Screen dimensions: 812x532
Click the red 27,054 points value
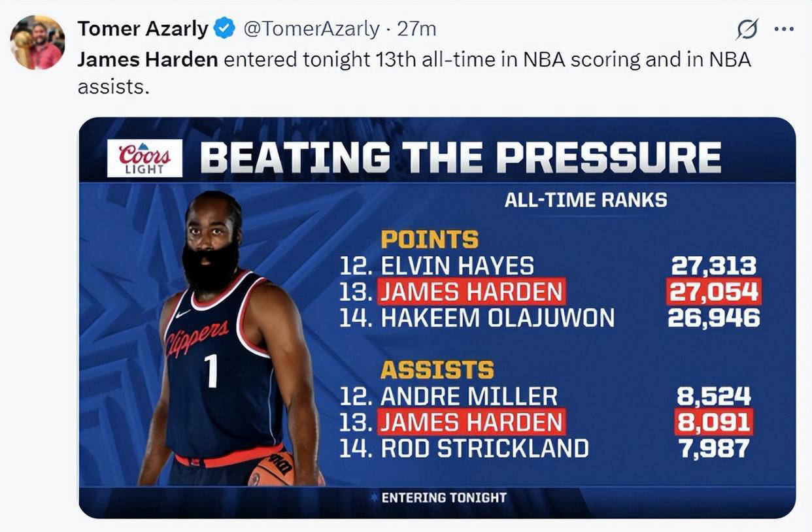click(713, 291)
